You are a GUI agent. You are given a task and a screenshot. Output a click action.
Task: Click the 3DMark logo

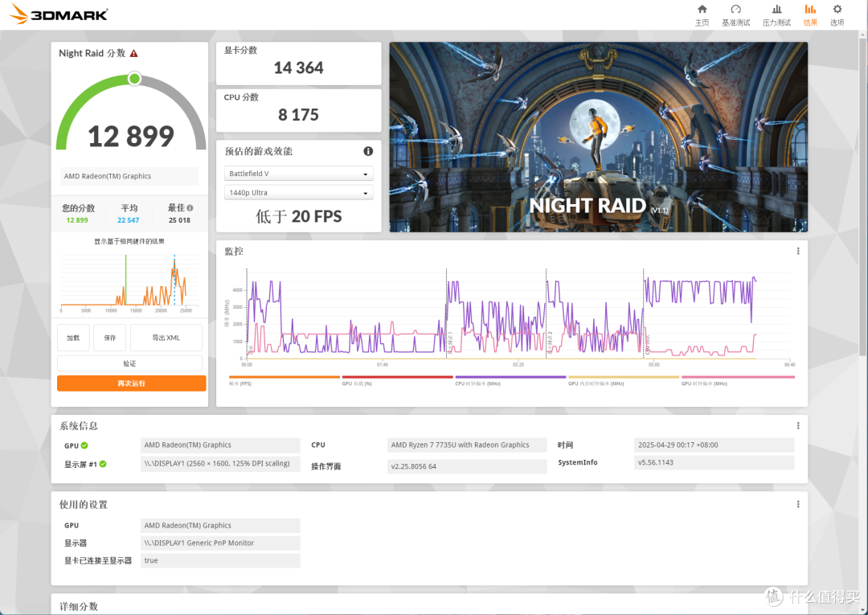click(x=59, y=14)
